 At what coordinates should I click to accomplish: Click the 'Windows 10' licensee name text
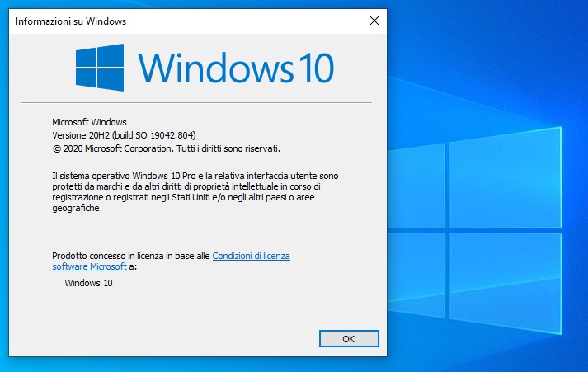[88, 283]
